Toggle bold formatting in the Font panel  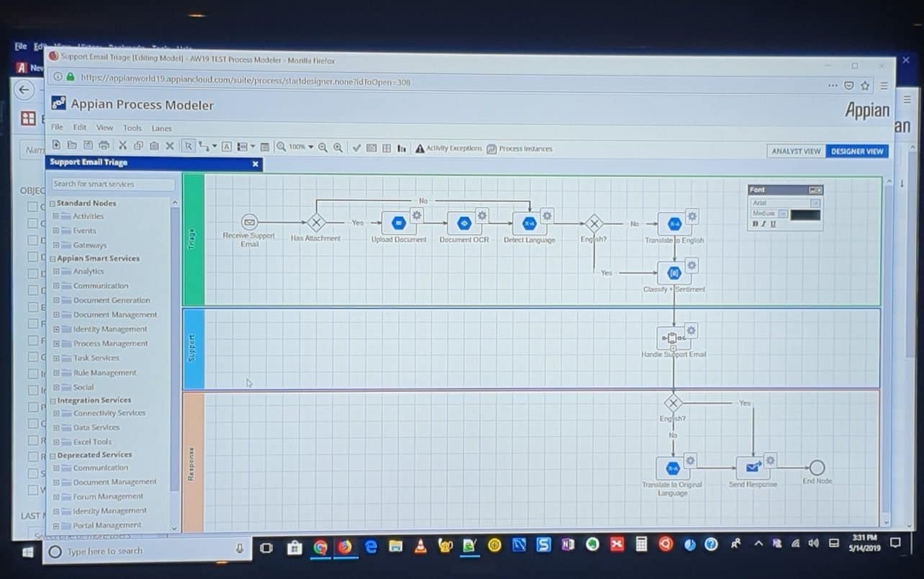(753, 225)
